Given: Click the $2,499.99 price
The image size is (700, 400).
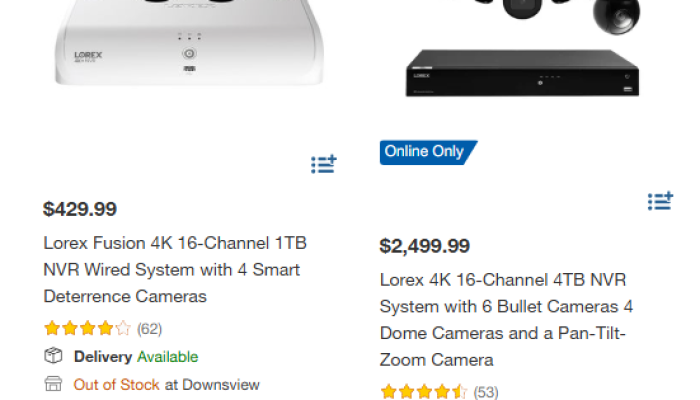Looking at the screenshot, I should point(425,246).
